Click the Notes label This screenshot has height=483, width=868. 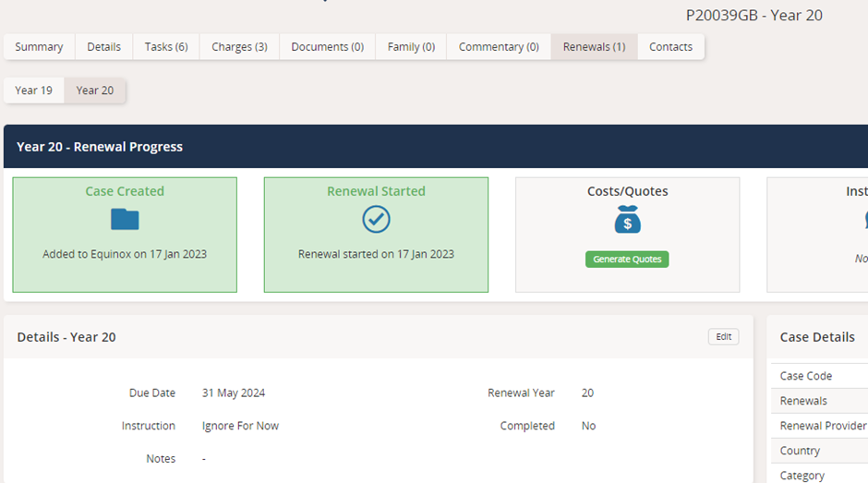click(x=161, y=459)
